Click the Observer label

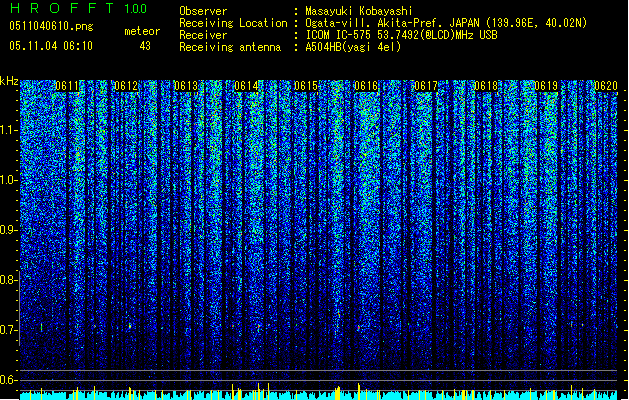coord(203,11)
